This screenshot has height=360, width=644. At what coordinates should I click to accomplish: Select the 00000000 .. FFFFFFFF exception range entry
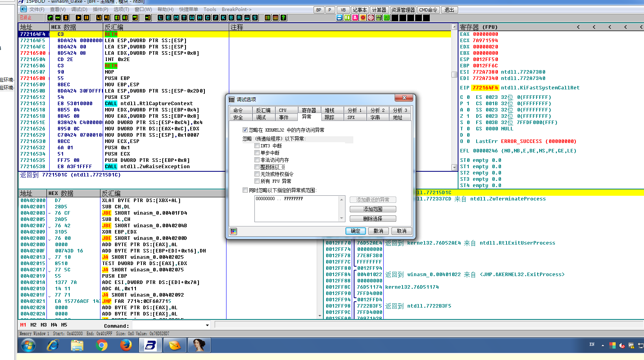280,199
